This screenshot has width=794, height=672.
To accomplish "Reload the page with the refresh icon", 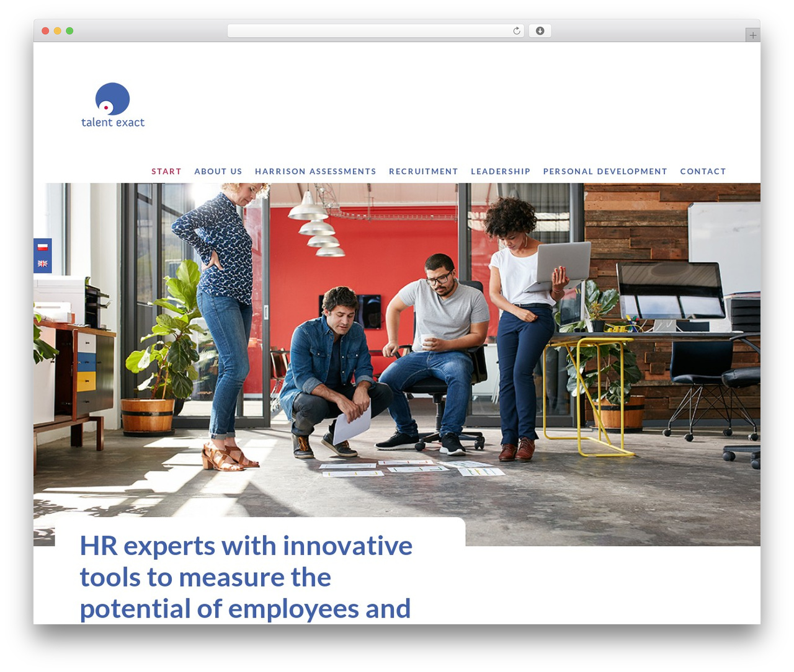I will 516,31.
